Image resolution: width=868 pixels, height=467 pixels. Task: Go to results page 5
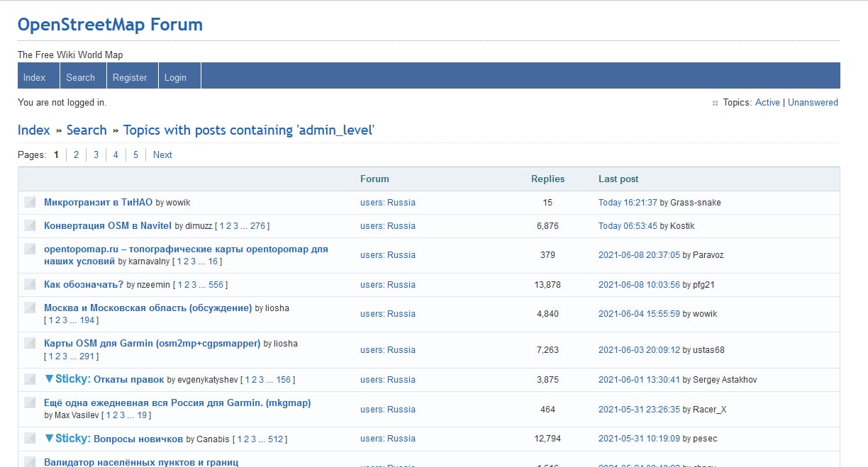pyautogui.click(x=135, y=154)
